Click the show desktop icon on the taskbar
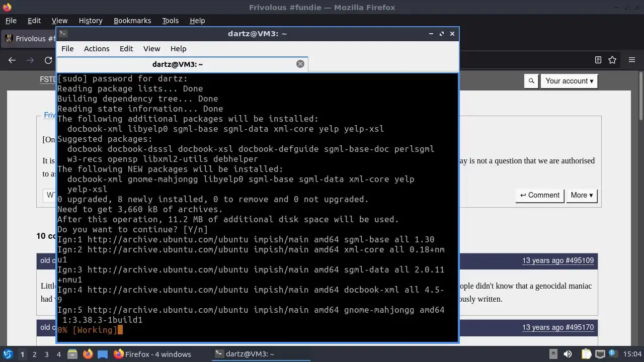The width and height of the screenshot is (644, 362). tap(103, 354)
